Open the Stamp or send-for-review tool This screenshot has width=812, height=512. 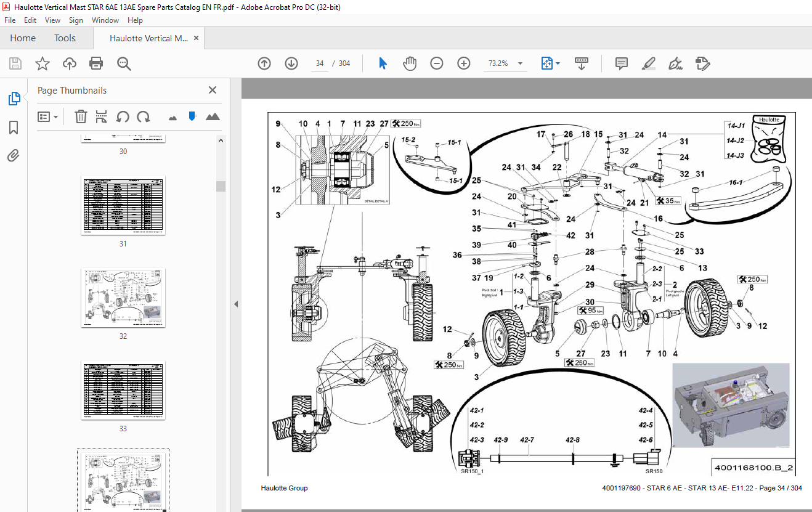[703, 63]
